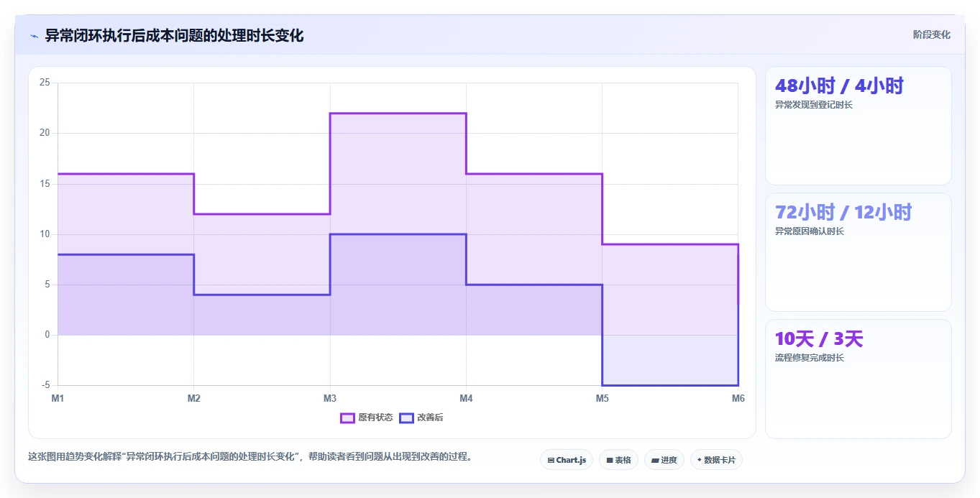Viewport: 980px width, 498px height.
Task: Click the 阶段变化 label in header
Action: point(931,34)
